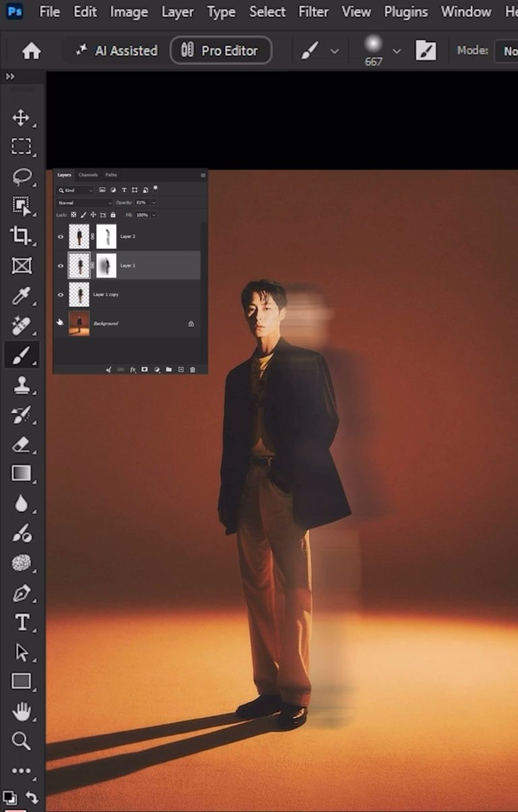Switch to the Channels tab
The height and width of the screenshot is (812, 518).
[x=88, y=175]
